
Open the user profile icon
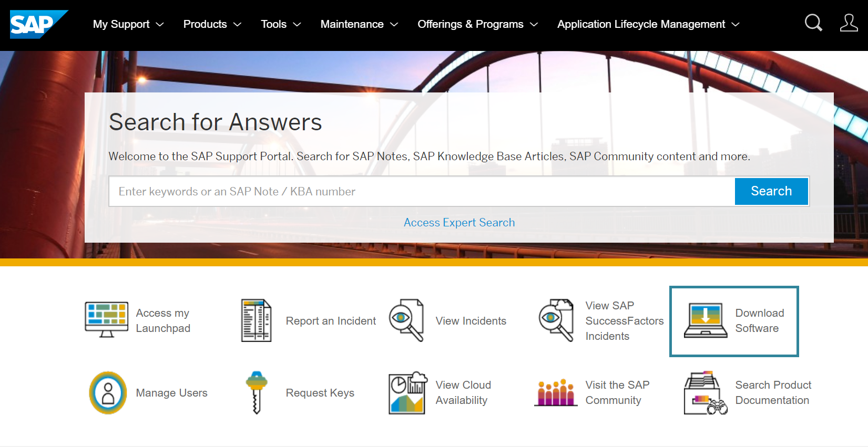point(849,23)
